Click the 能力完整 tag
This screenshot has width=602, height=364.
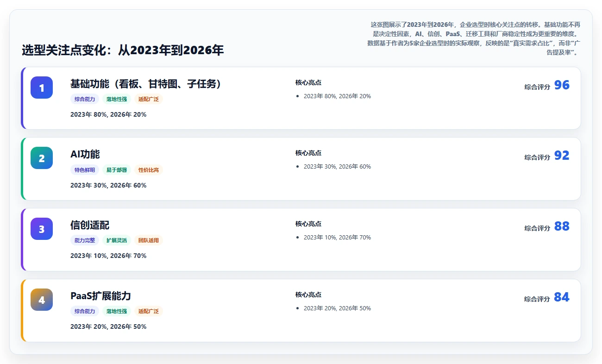pyautogui.click(x=85, y=240)
